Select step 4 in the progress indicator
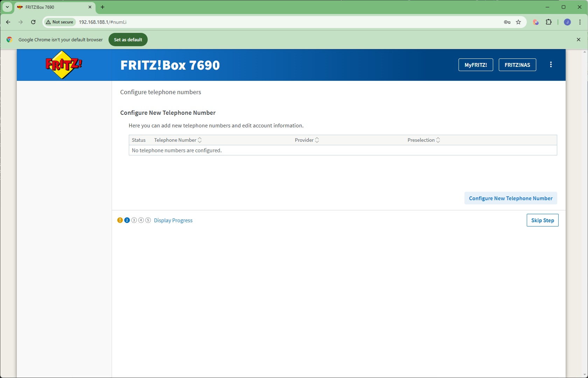 pos(141,220)
